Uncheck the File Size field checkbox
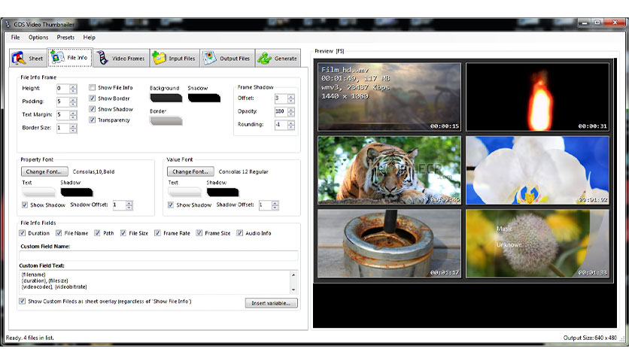Screen dimensions: 629x364 123,233
